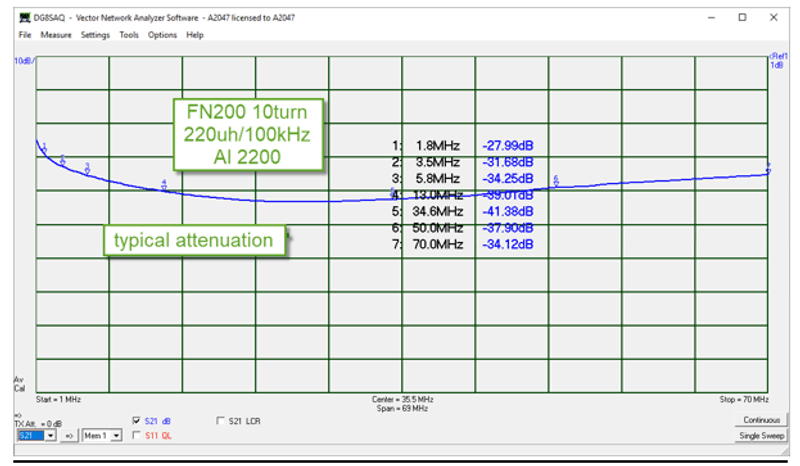Viewport: 800px width, 466px height.
Task: Enable the S11 QL checkbox
Action: point(136,435)
